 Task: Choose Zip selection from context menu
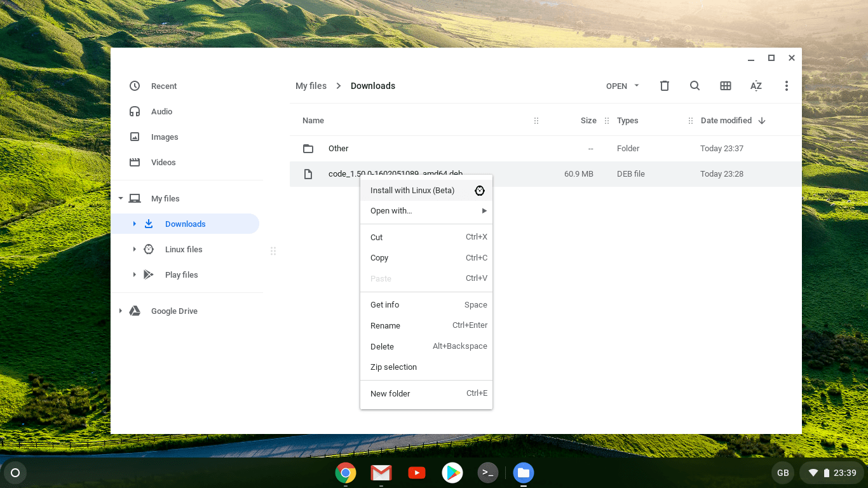click(393, 367)
